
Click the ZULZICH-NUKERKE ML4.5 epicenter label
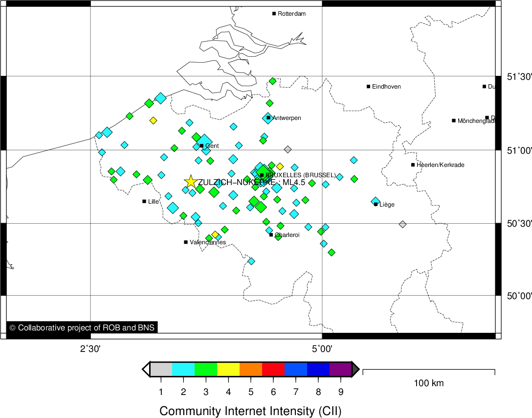[x=251, y=182]
